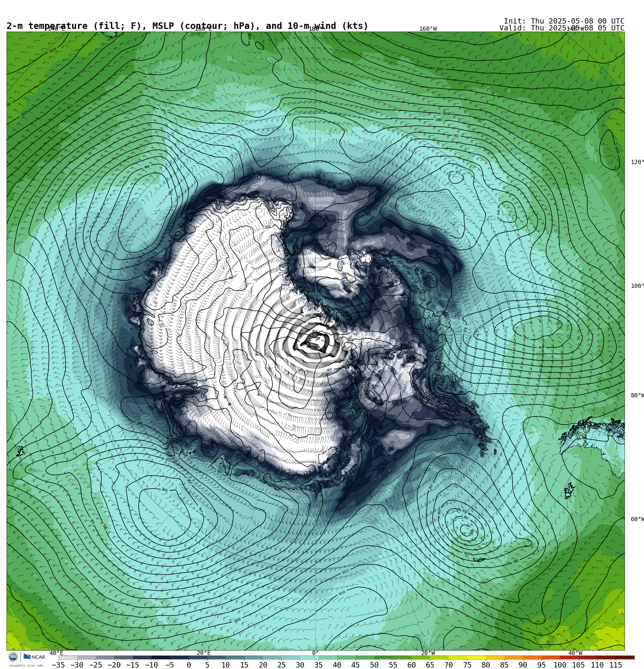Viewport: 644px width, 669px height.
Task: Click the 40°E longitude label at bottom
Action: [x=56, y=653]
